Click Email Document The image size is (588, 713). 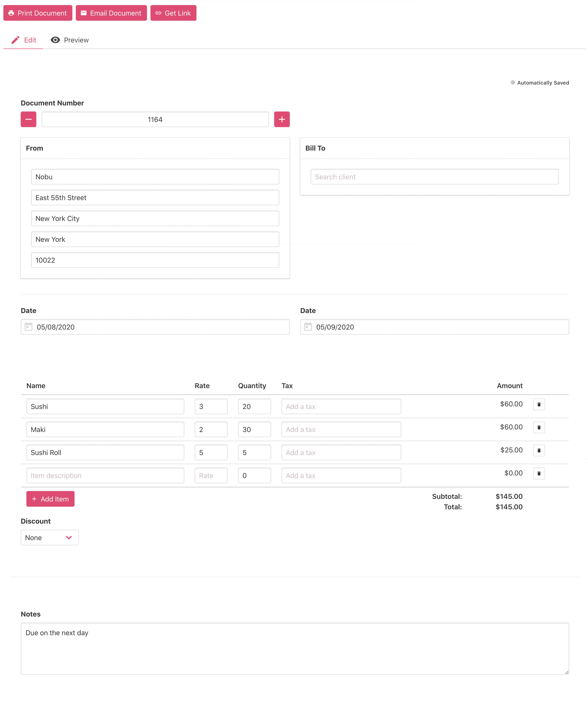click(111, 13)
